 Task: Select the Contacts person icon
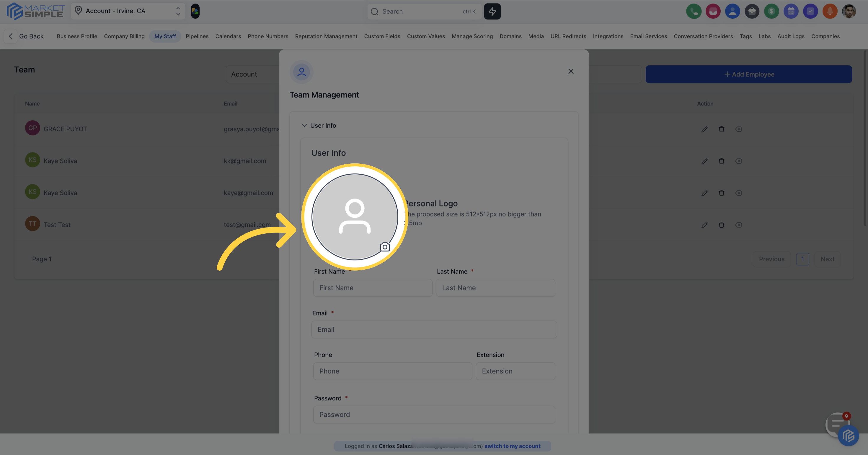click(732, 11)
